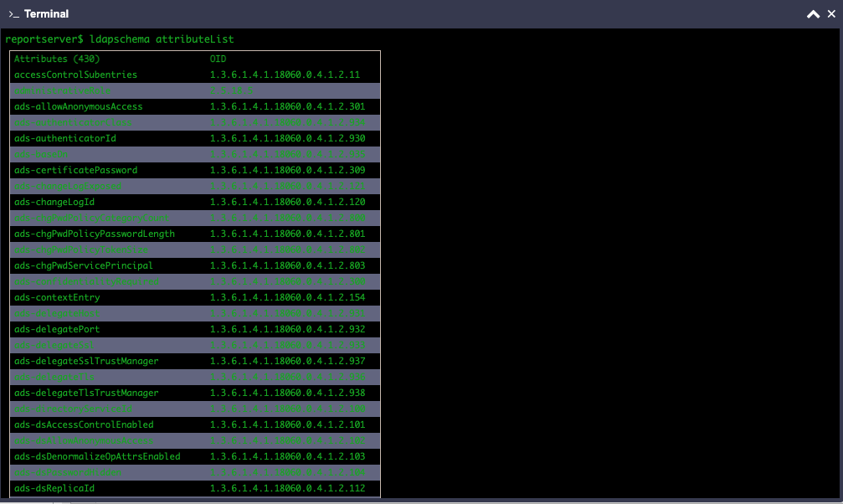The height and width of the screenshot is (504, 843).
Task: Select the ads-certificatePassword attribute name
Action: tap(76, 170)
